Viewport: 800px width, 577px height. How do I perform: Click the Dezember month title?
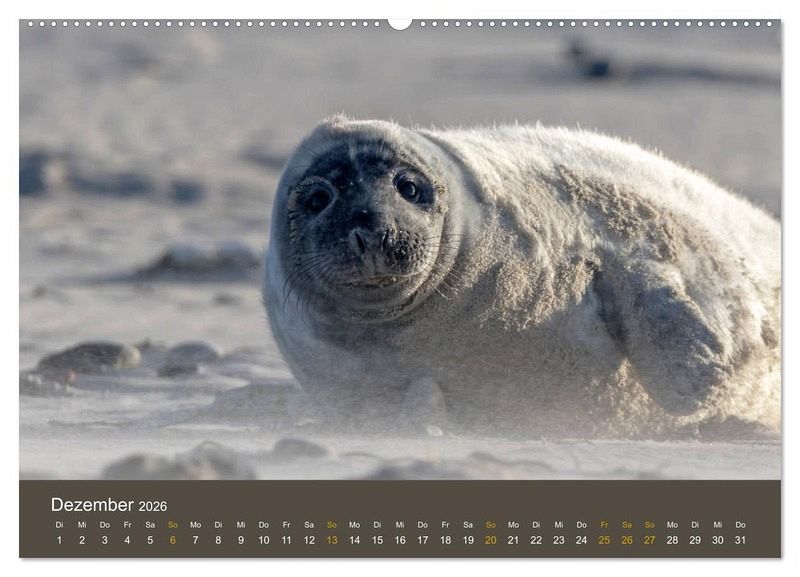pos(92,505)
